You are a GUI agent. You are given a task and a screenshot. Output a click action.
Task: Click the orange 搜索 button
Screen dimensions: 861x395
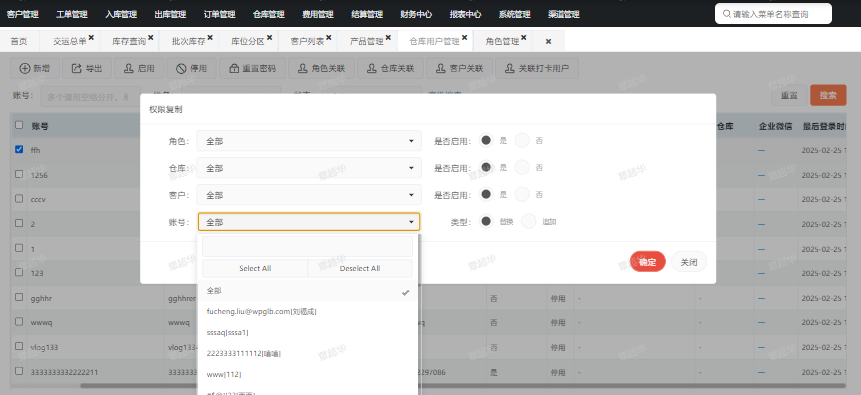click(828, 95)
